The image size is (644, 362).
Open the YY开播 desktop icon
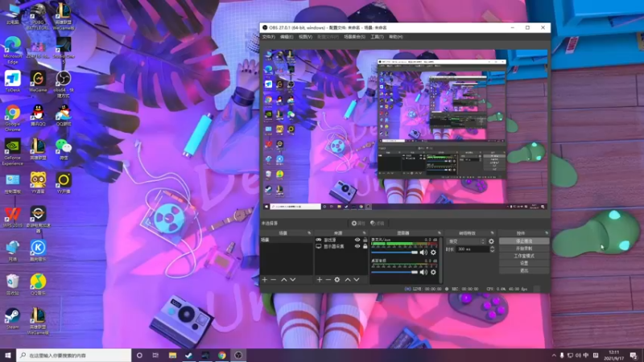64,183
